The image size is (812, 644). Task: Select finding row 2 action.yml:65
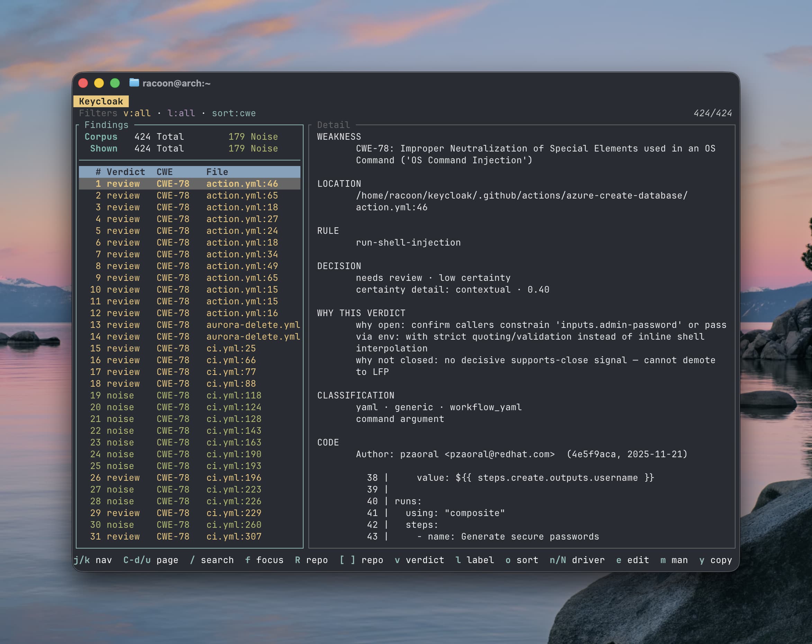click(189, 195)
